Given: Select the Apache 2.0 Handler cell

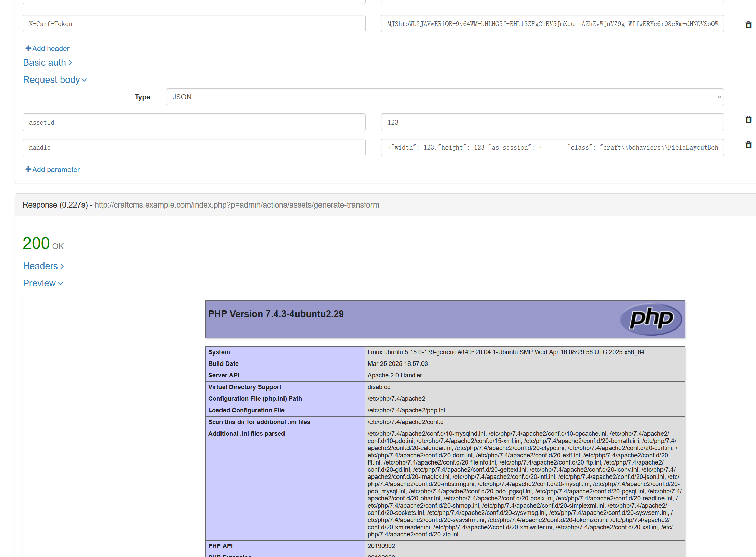Looking at the screenshot, I should click(525, 375).
